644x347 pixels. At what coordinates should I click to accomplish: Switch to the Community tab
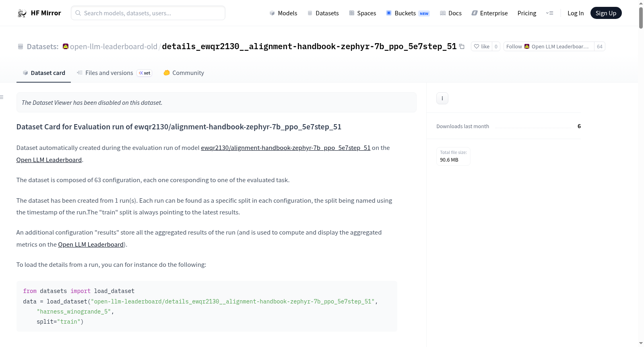(x=184, y=73)
